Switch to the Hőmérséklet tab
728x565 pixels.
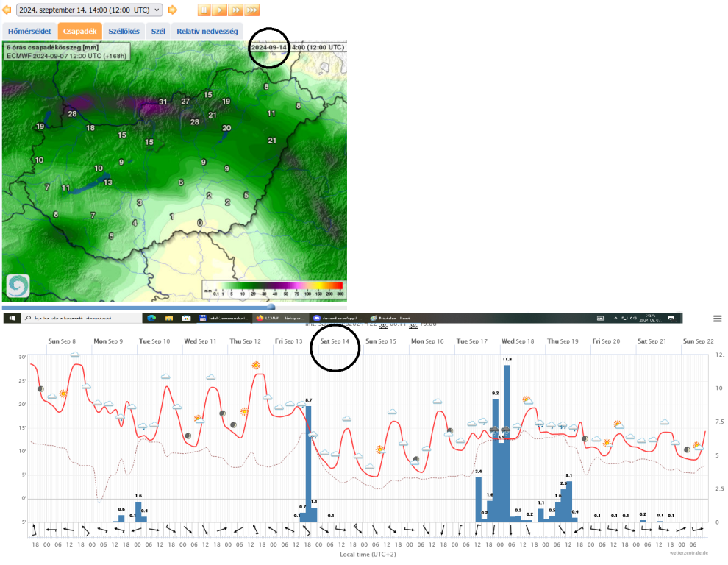[x=29, y=32]
